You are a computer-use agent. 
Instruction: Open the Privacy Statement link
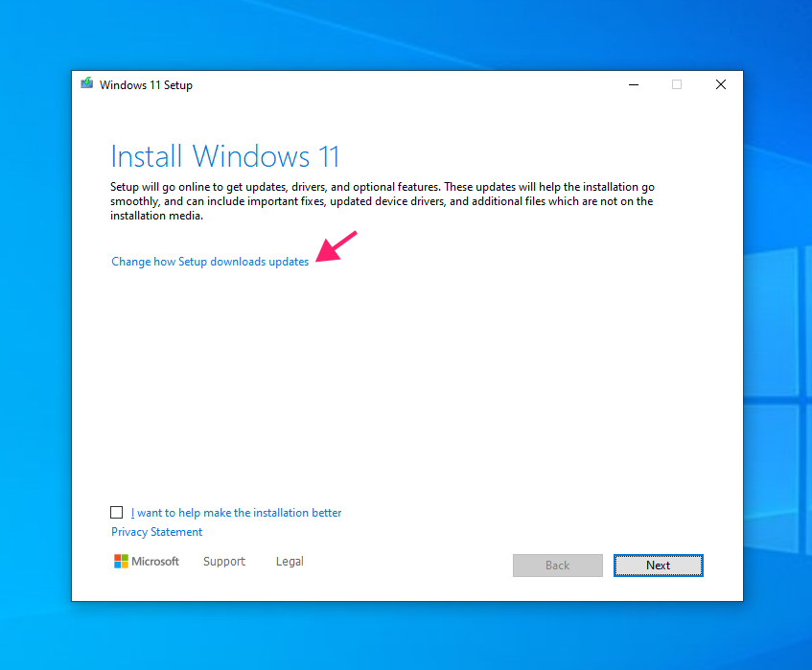156,532
